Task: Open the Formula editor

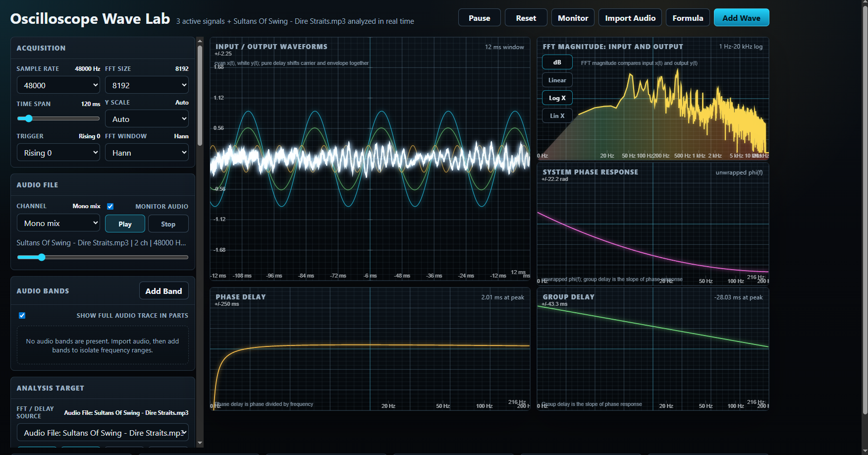Action: tap(688, 18)
